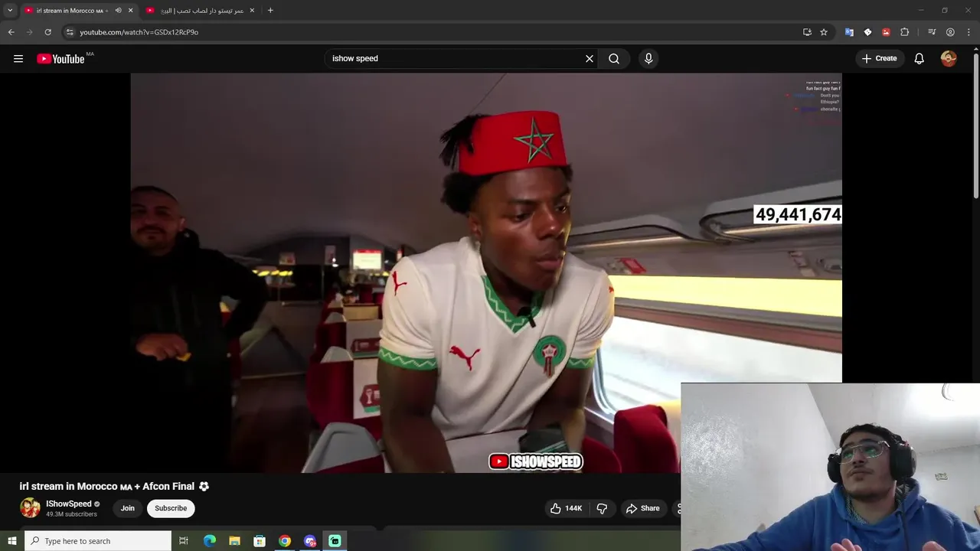Go forward in the browser
980x551 pixels.
[x=29, y=32]
